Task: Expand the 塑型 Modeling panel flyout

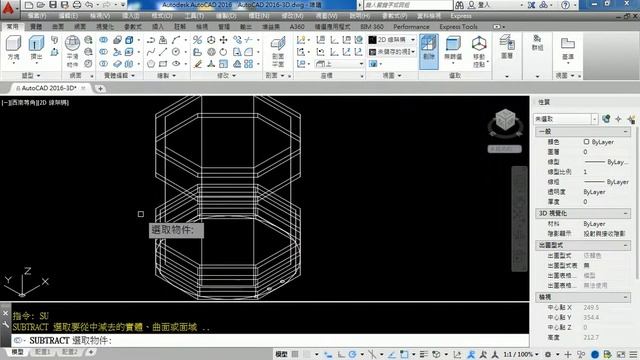Action: coord(31,76)
